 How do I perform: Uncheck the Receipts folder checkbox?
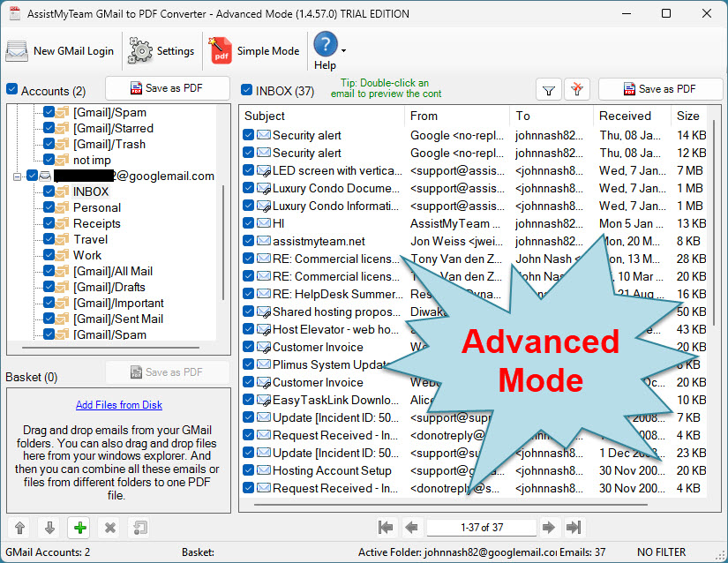tap(49, 223)
